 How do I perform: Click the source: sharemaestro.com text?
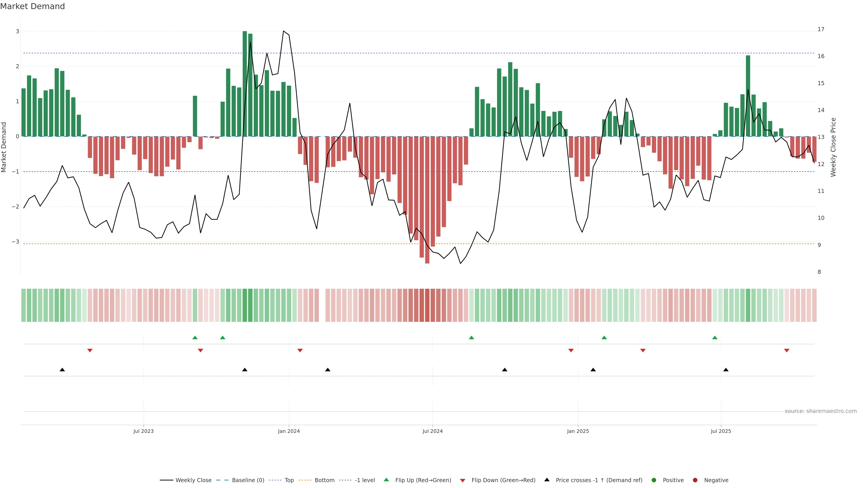tap(821, 411)
